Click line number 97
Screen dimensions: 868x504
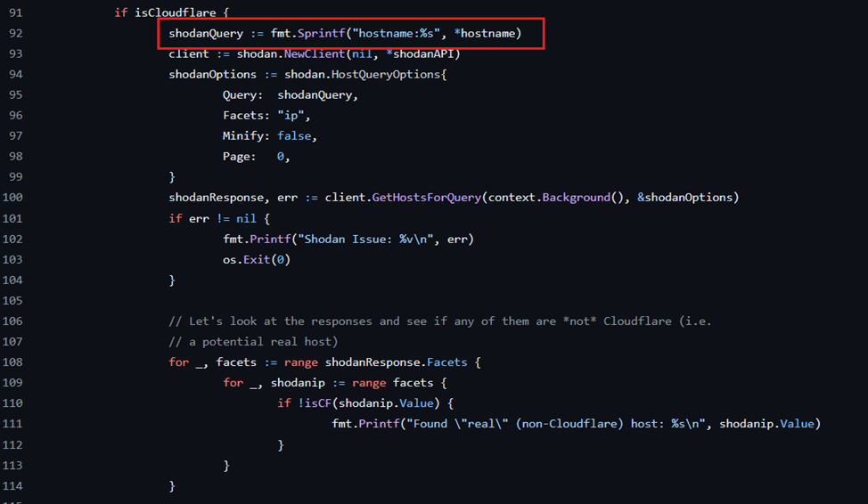coord(15,135)
